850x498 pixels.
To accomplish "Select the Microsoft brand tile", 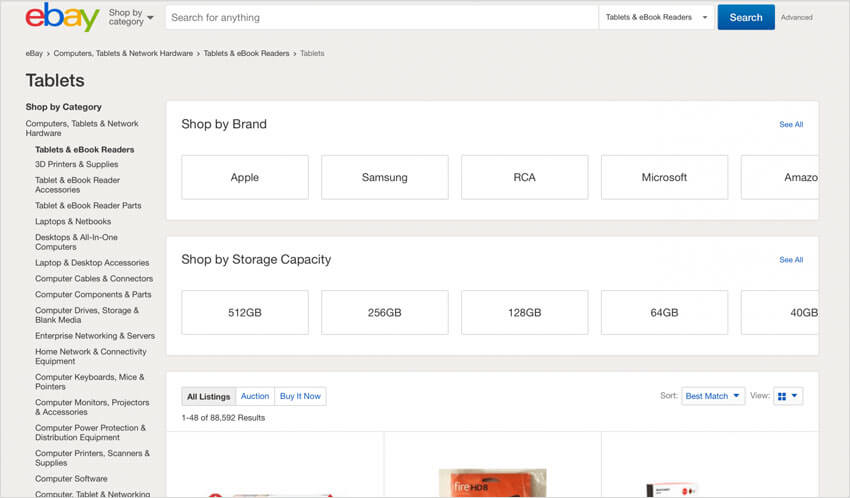I will pos(664,177).
